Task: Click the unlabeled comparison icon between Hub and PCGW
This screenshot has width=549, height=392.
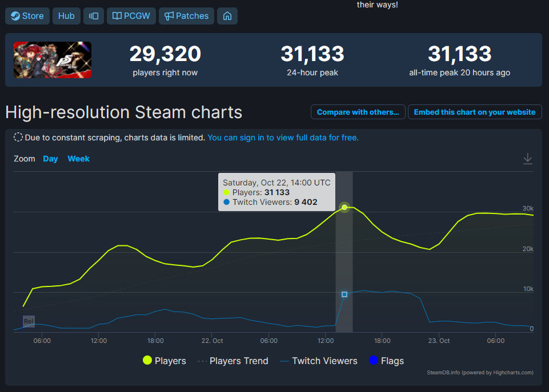Action: 94,15
